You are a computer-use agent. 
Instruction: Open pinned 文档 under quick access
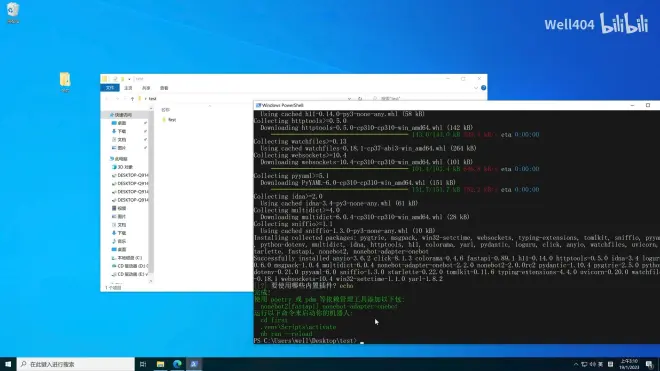pos(119,139)
